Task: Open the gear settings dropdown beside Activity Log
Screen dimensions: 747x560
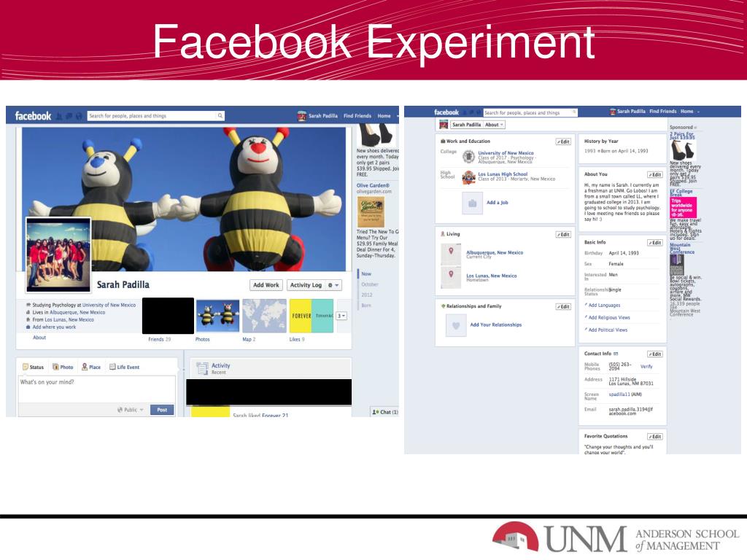Action: 333,285
